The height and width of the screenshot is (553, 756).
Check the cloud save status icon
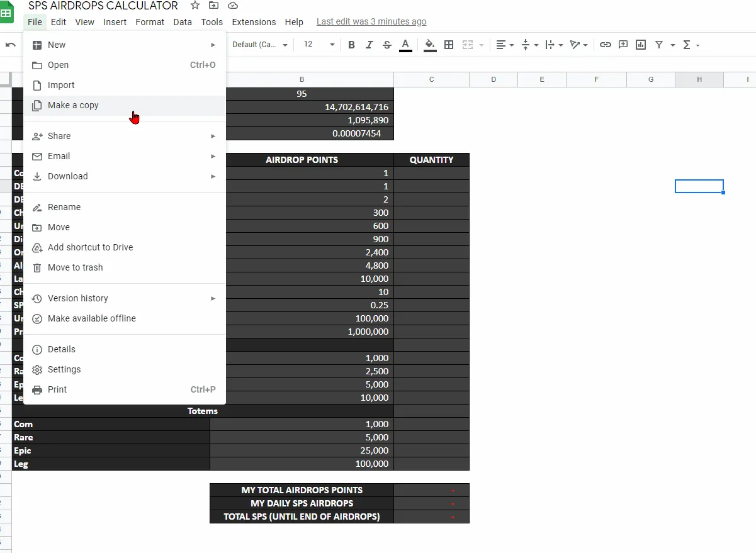tap(233, 6)
